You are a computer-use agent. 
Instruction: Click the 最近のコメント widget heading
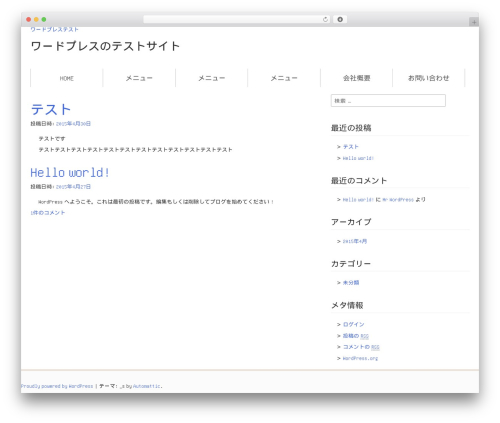(x=359, y=181)
